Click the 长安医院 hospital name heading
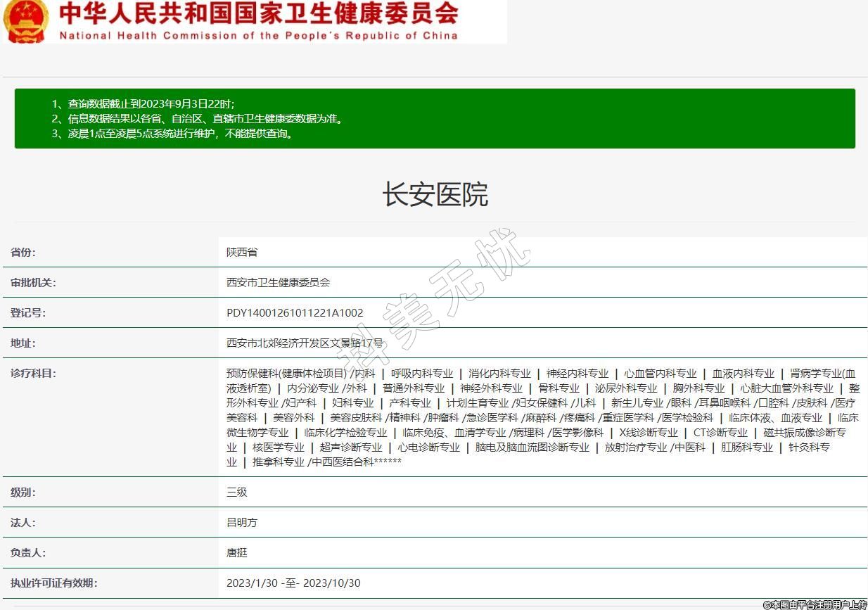The height and width of the screenshot is (610, 868). coord(435,195)
